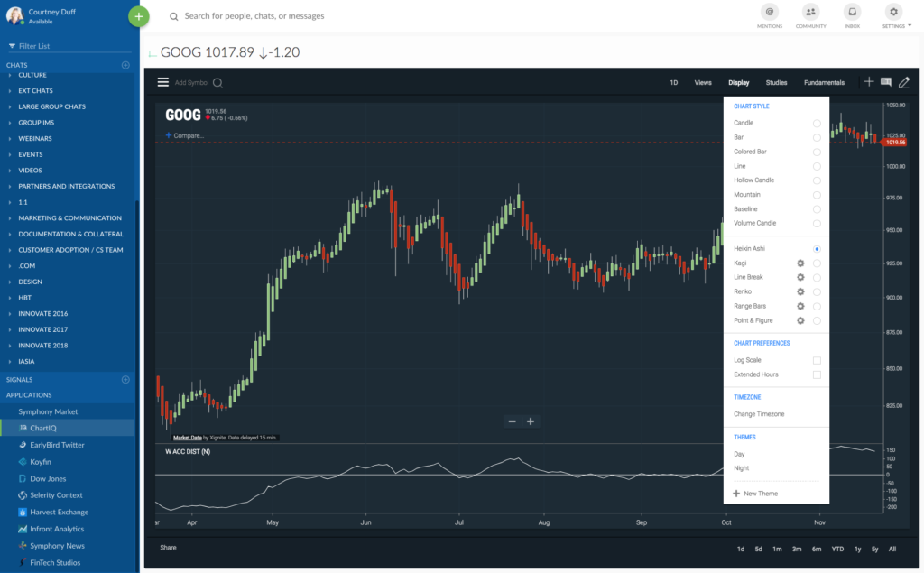Image resolution: width=924 pixels, height=573 pixels.
Task: Open the Studies menu
Action: [x=776, y=82]
